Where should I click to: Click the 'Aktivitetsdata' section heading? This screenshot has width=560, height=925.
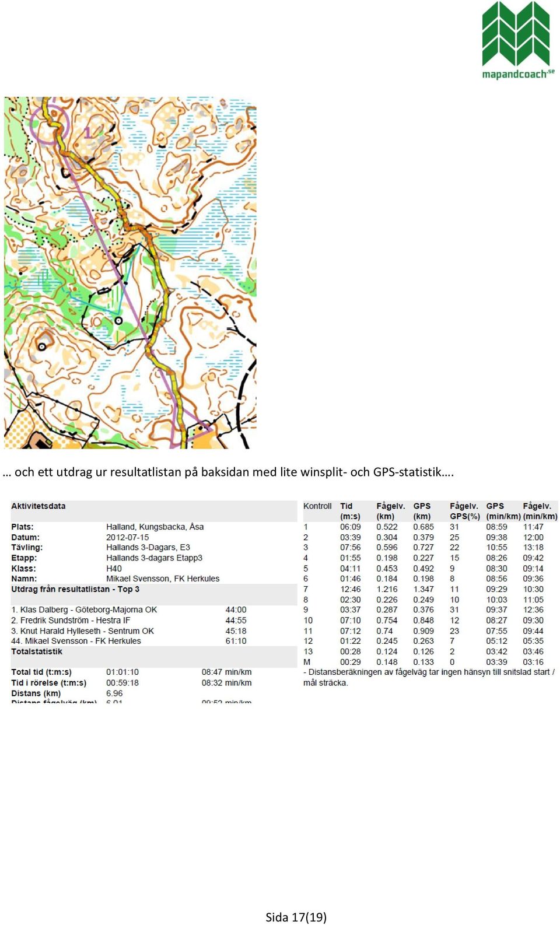coord(38,506)
